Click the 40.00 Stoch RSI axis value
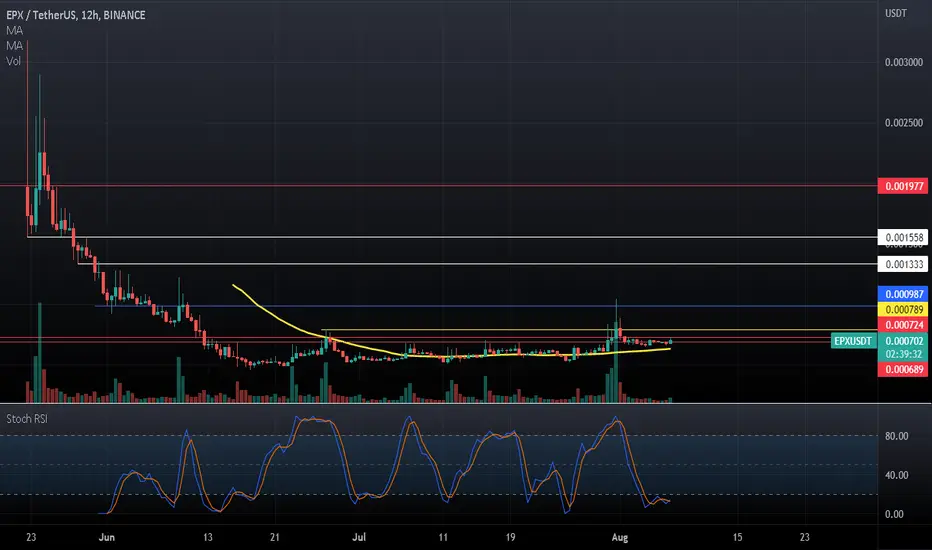Image resolution: width=932 pixels, height=550 pixels. coord(896,475)
